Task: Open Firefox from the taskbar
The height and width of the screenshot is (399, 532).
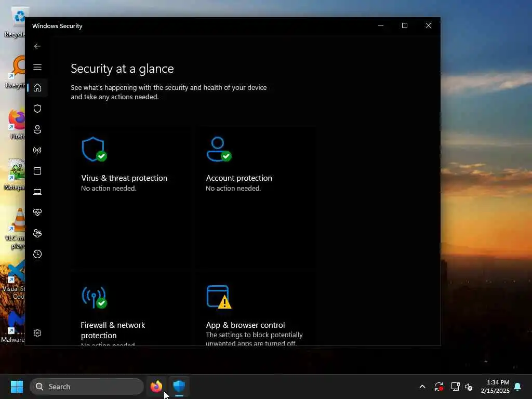Action: tap(156, 387)
